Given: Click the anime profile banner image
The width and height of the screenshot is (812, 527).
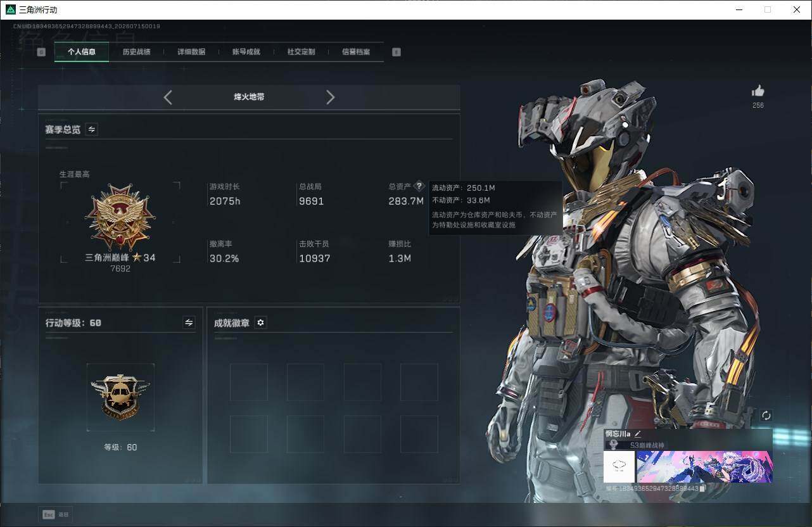Looking at the screenshot, I should click(x=704, y=467).
